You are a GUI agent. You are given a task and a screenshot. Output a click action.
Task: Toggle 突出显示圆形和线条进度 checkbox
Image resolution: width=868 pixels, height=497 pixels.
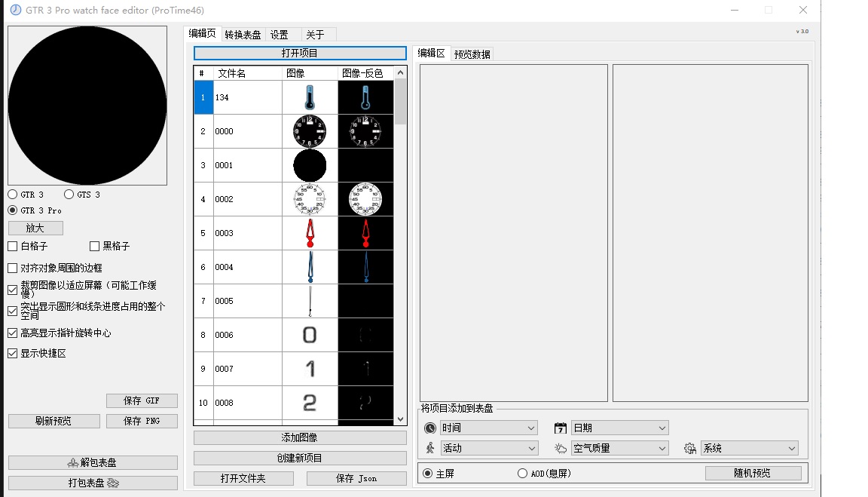pyautogui.click(x=13, y=311)
